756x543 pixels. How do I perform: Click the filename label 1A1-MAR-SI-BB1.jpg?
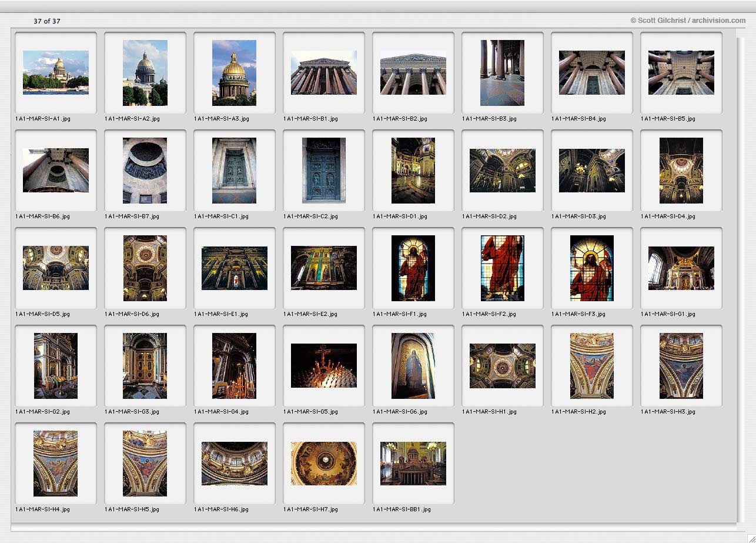point(402,509)
